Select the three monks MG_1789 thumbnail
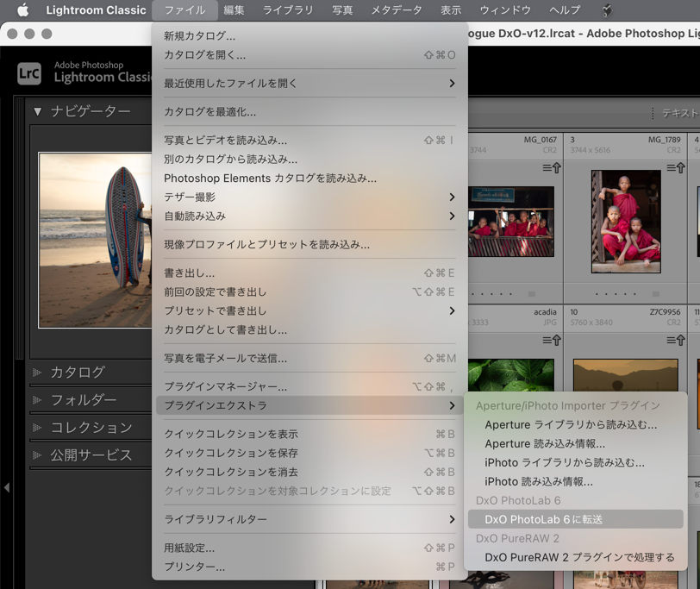700x589 pixels. [x=626, y=222]
